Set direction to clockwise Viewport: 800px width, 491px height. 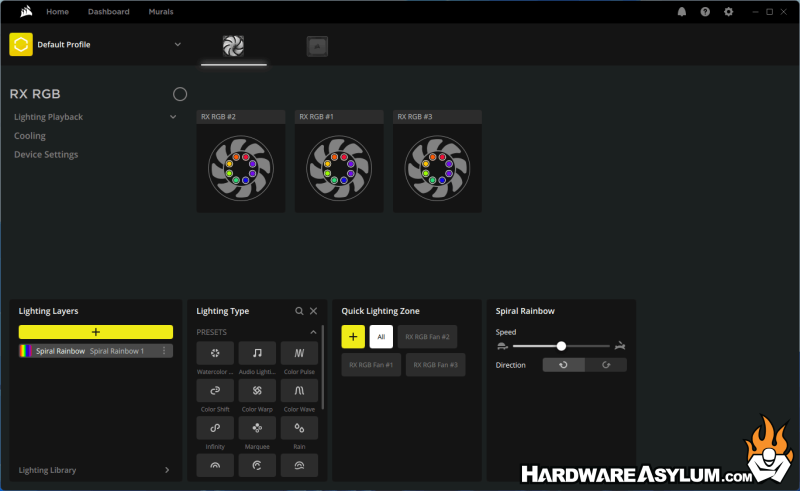(606, 365)
